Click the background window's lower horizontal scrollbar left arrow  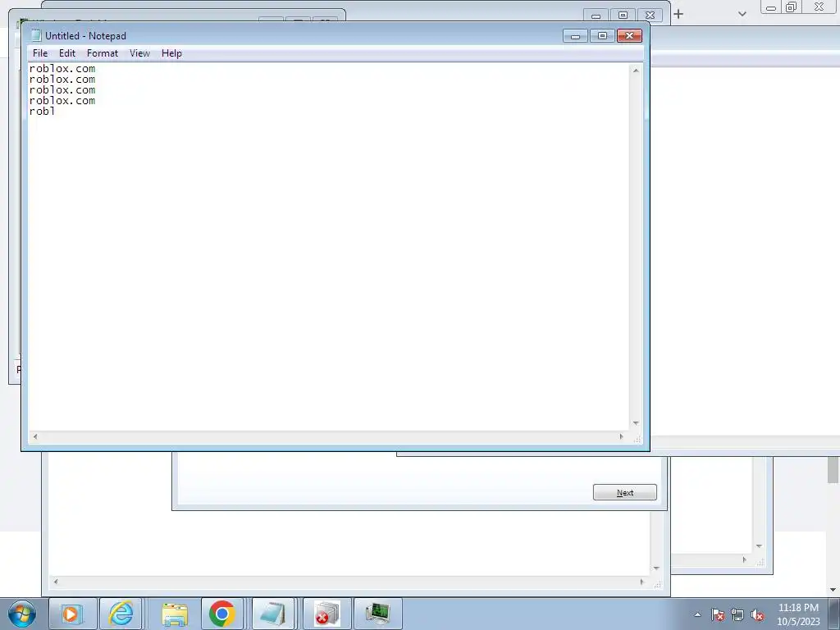(56, 582)
